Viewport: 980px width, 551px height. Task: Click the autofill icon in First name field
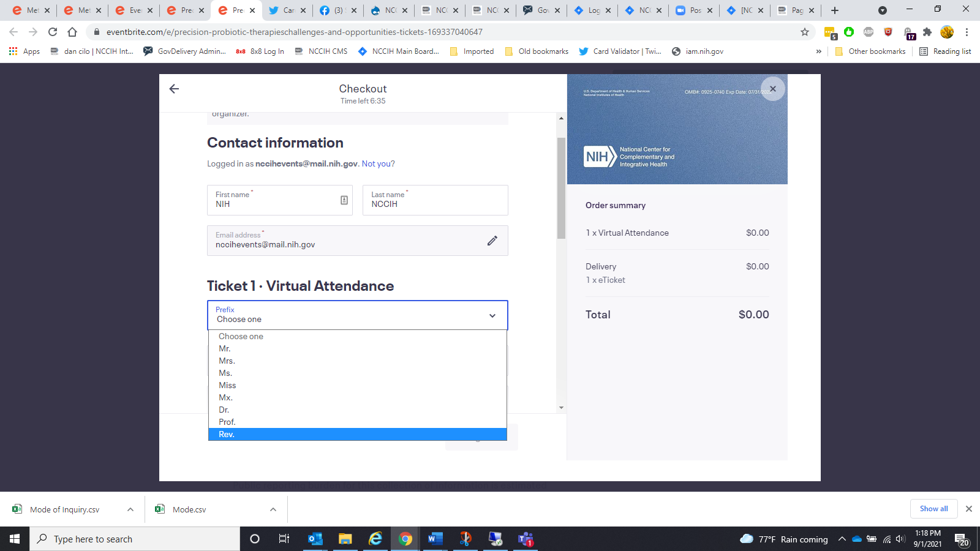point(344,200)
